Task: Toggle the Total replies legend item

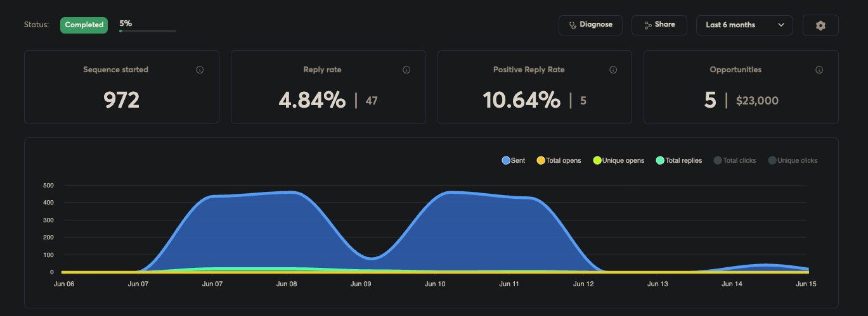Action: (x=678, y=161)
